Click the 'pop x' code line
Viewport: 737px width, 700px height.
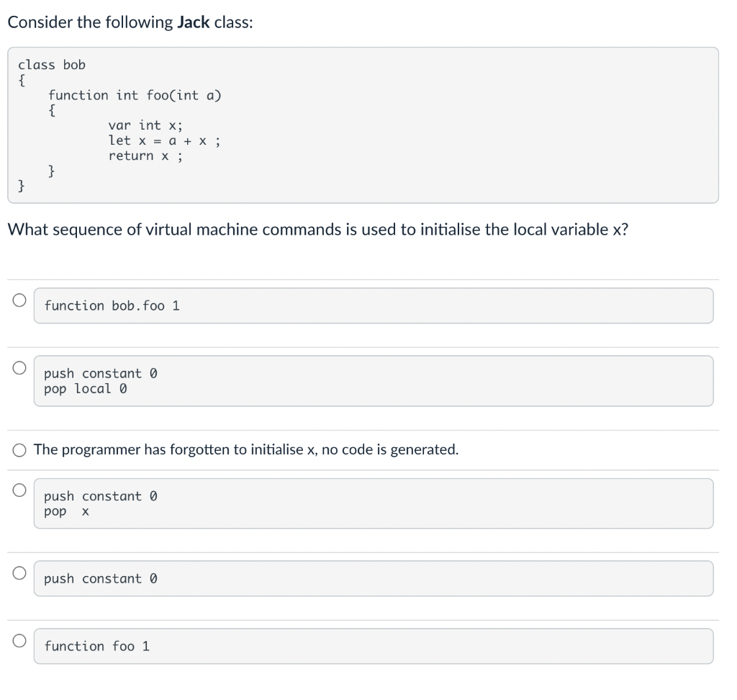[x=66, y=511]
